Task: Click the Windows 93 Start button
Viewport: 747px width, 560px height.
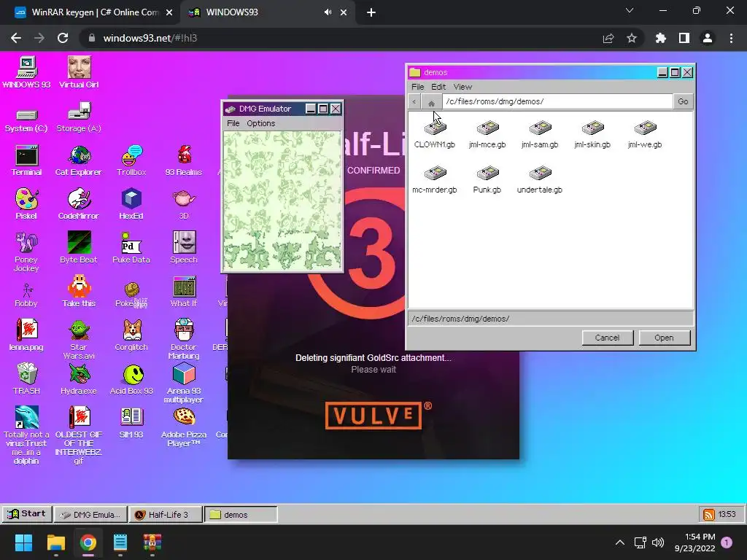Action: click(x=27, y=514)
